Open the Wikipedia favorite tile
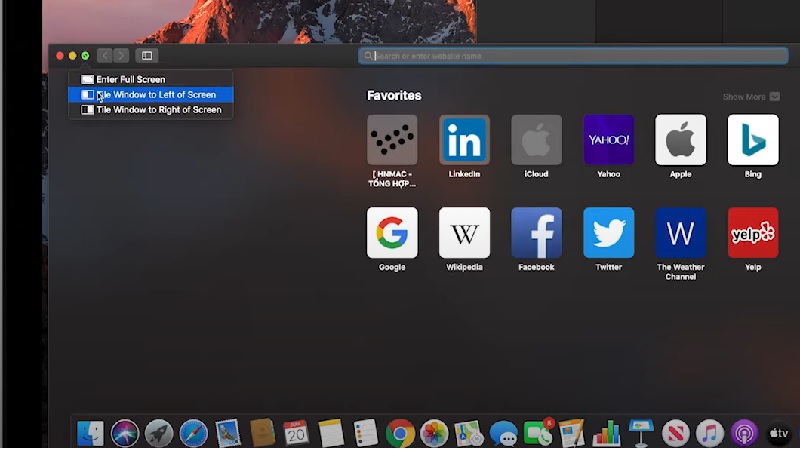 pos(464,233)
